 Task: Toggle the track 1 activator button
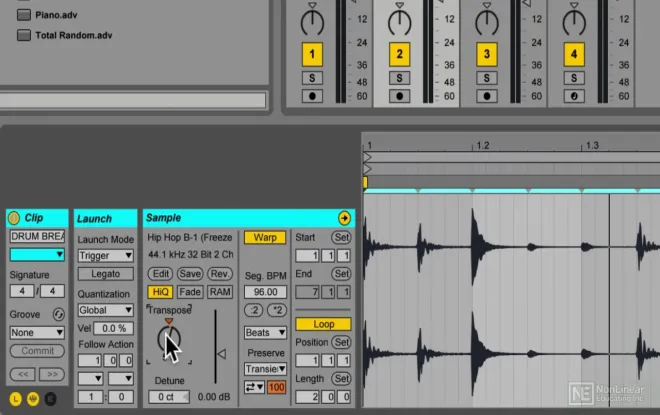point(312,54)
